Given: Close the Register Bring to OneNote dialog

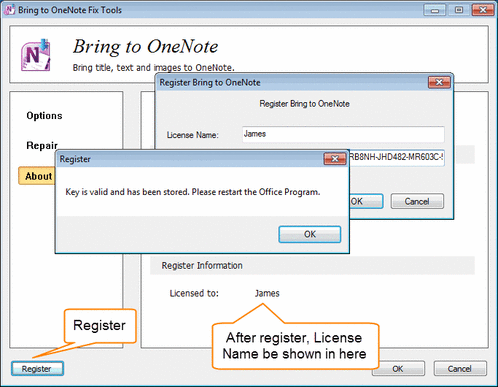Looking at the screenshot, I should (x=439, y=82).
